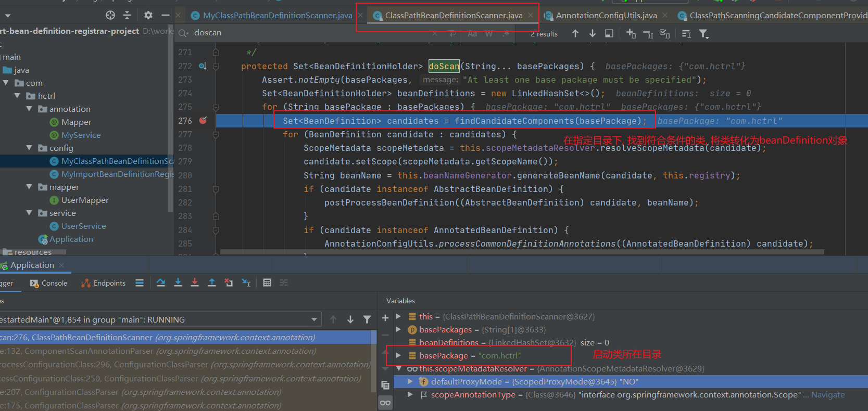Add selection for next occurrence
The image size is (868, 411).
[631, 34]
